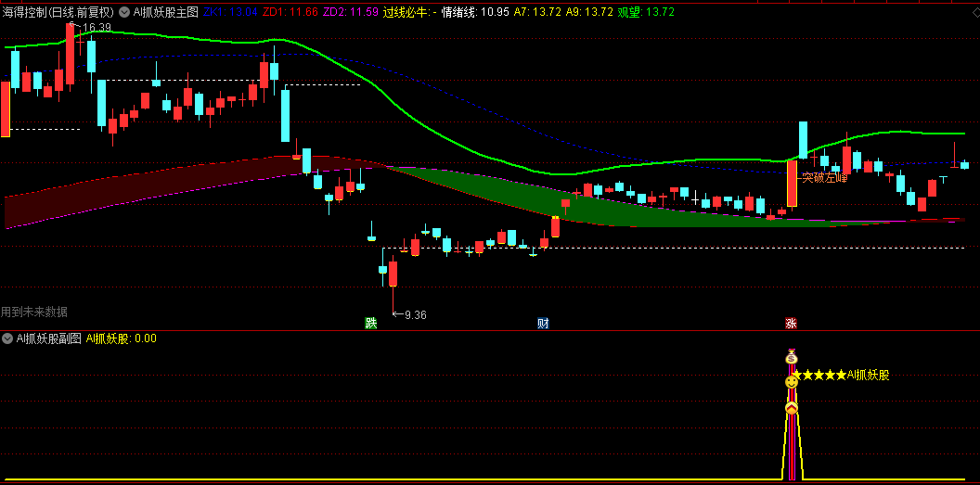Click the red 涨 marker icon

792,323
